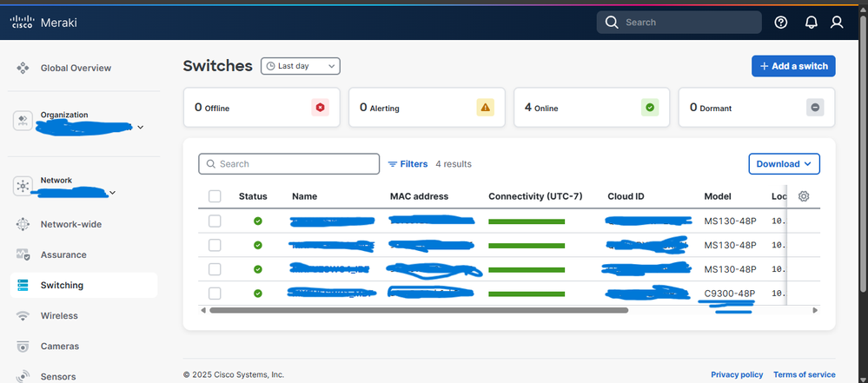Click the help question mark icon
This screenshot has width=868, height=383.
click(780, 23)
